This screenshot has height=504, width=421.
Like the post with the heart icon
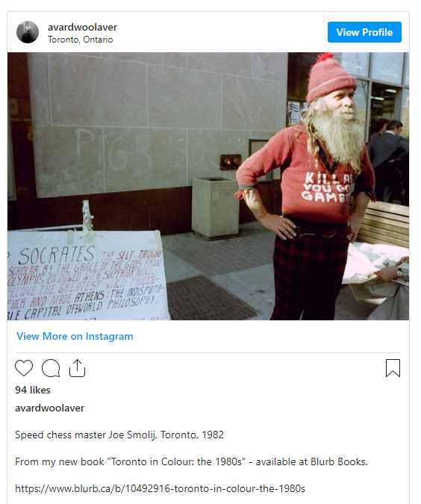[x=24, y=368]
